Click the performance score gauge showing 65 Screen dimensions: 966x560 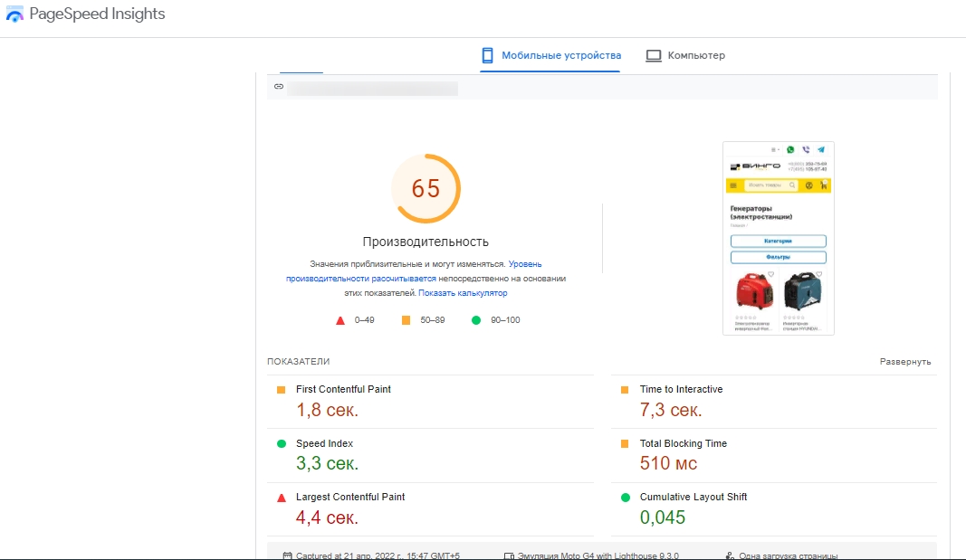(426, 188)
